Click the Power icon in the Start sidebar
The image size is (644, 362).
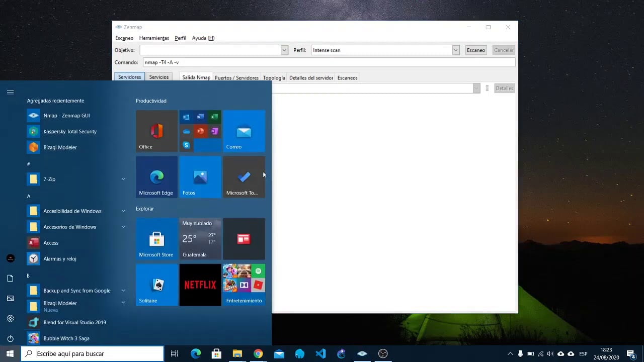[10, 338]
